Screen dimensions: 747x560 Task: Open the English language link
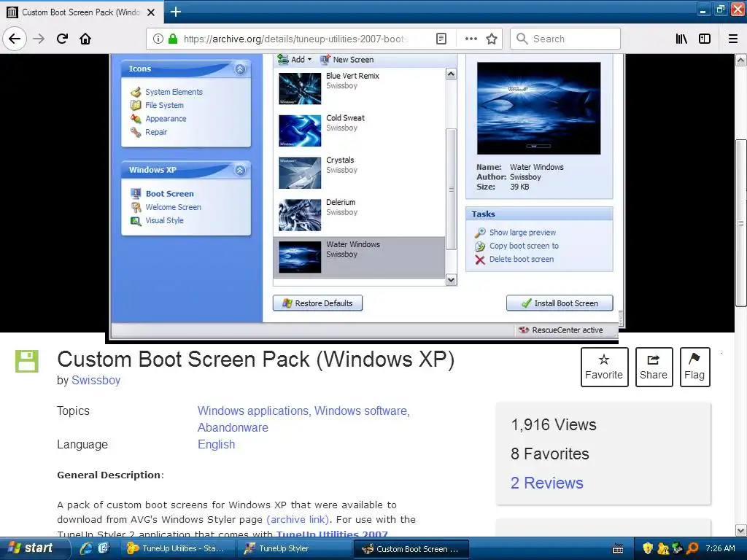[216, 444]
